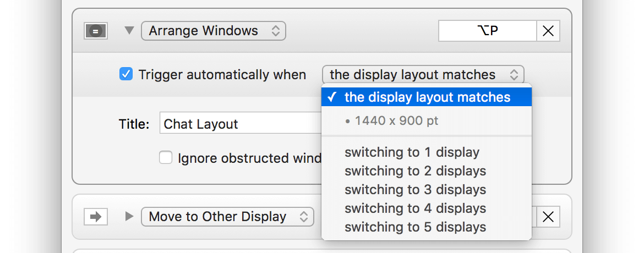Click the Move to Other Display arrow icon
This screenshot has height=253, width=644.
pyautogui.click(x=95, y=217)
